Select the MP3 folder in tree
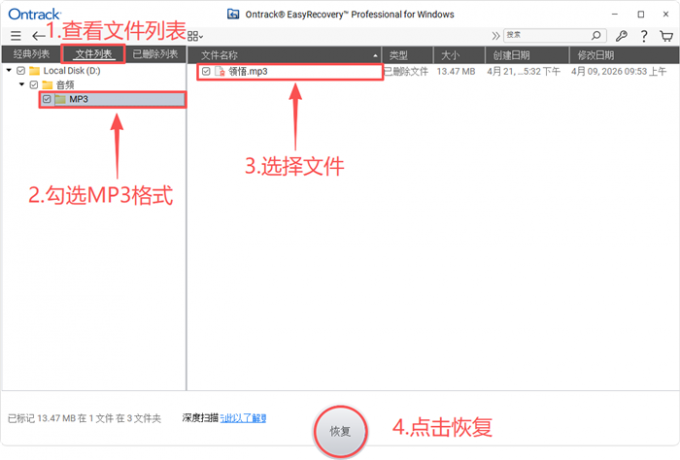This screenshot has width=680, height=460. 113,99
